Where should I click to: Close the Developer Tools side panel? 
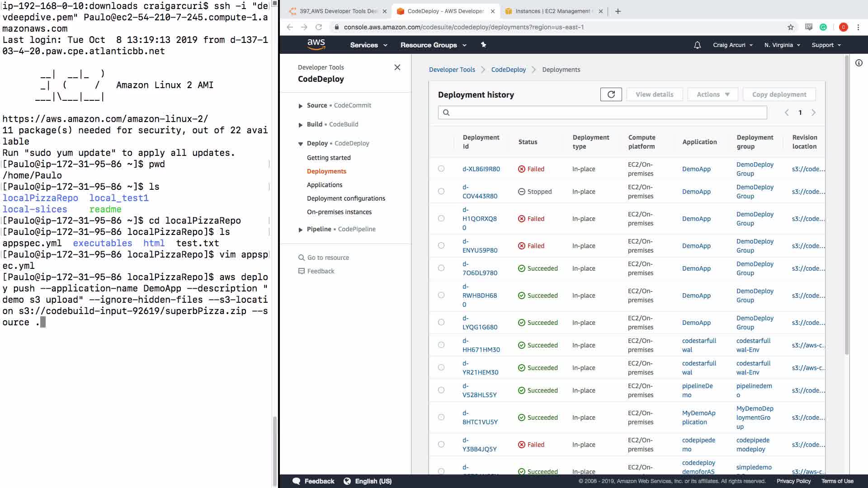[397, 67]
